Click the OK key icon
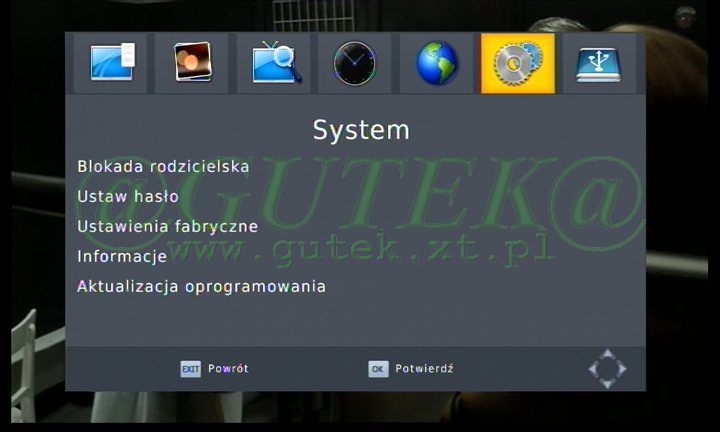The width and height of the screenshot is (720, 432). pyautogui.click(x=378, y=369)
